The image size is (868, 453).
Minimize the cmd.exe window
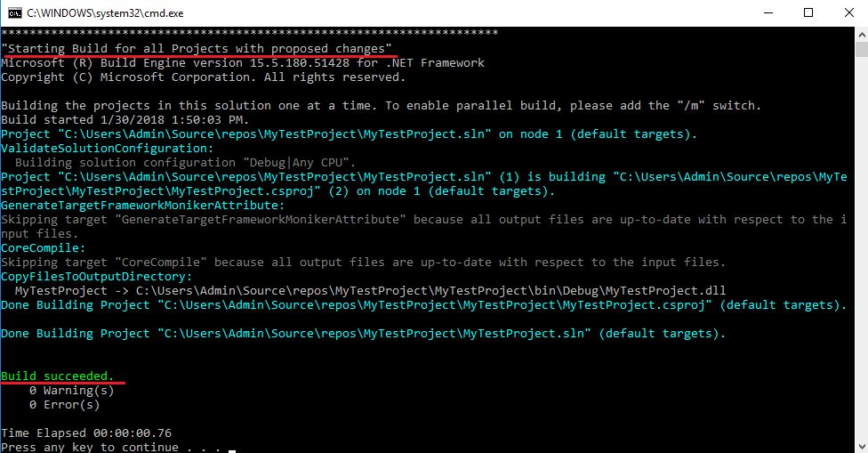[x=768, y=12]
